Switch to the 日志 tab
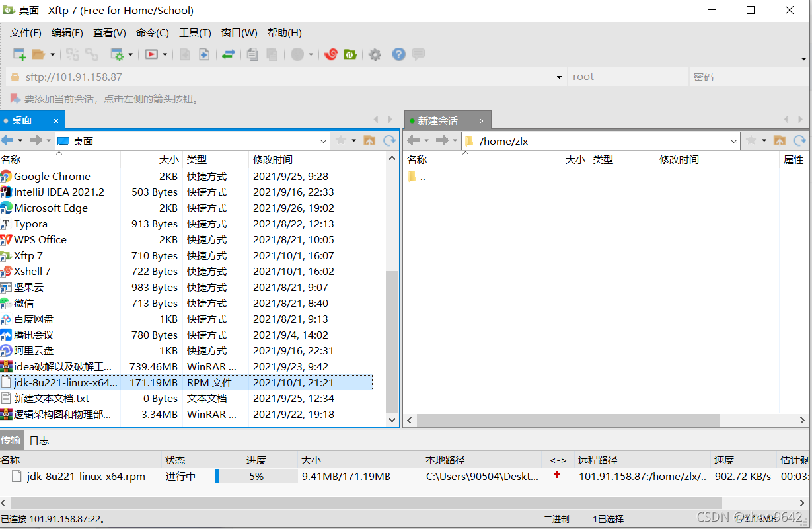 (39, 440)
